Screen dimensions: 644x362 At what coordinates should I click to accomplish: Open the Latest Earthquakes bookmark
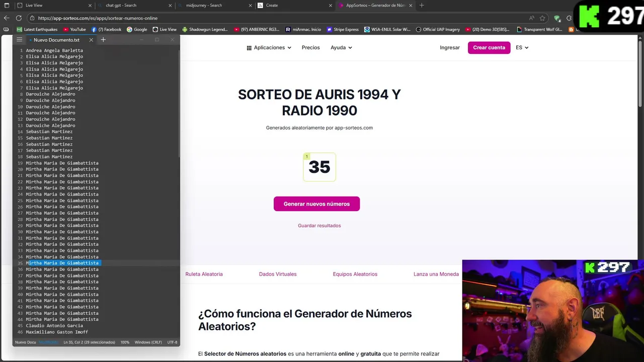click(37, 30)
